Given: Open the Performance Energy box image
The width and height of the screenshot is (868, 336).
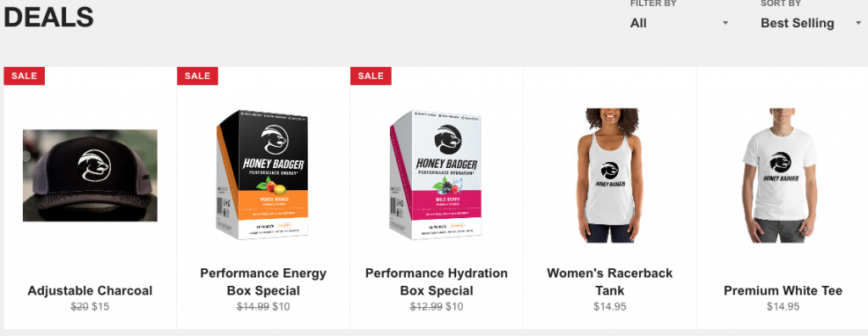Looking at the screenshot, I should (x=263, y=175).
